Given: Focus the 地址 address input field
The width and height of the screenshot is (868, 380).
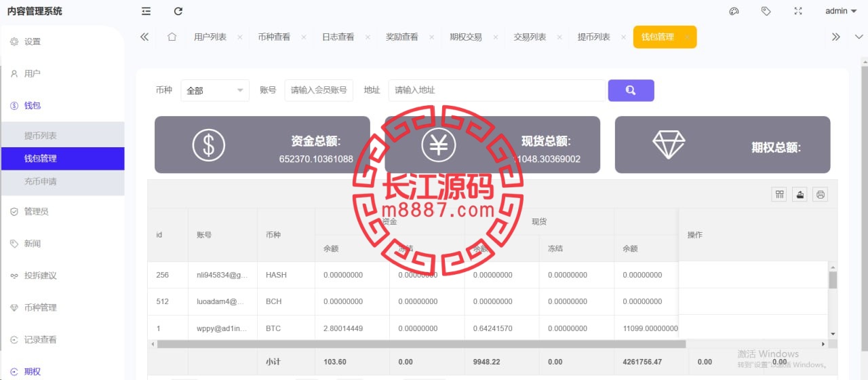Looking at the screenshot, I should coord(496,90).
